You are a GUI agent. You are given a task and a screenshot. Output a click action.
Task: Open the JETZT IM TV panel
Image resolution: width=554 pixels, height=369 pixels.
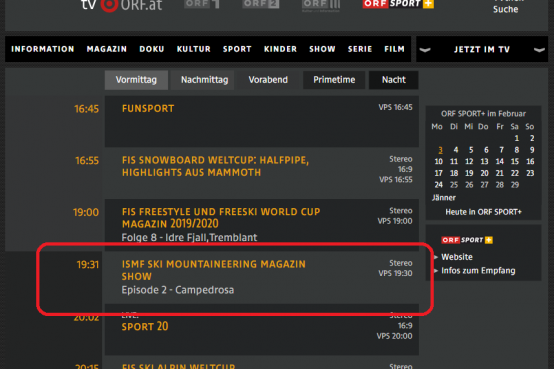tap(482, 49)
